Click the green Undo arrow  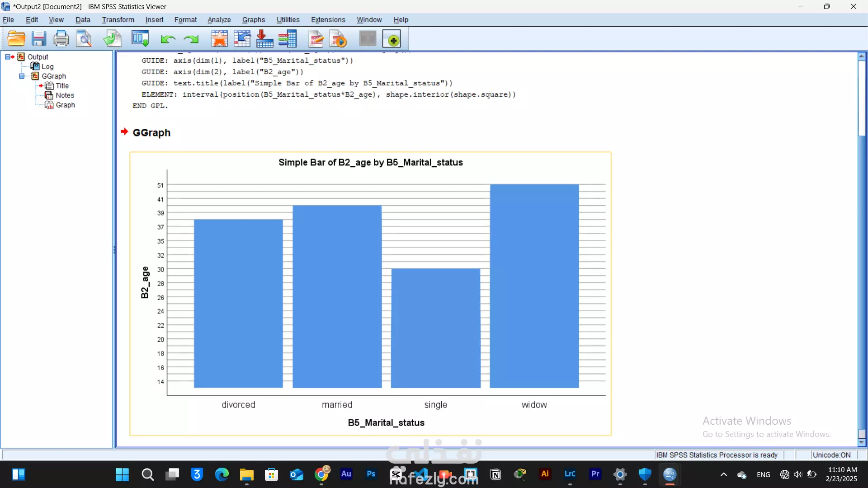[168, 39]
